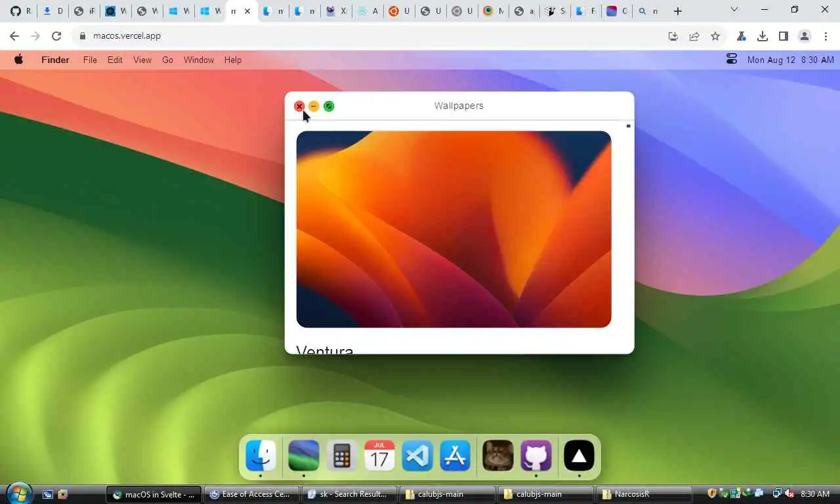This screenshot has width=840, height=504.
Task: Minimize the Wallpapers window with yellow button
Action: coord(314,106)
